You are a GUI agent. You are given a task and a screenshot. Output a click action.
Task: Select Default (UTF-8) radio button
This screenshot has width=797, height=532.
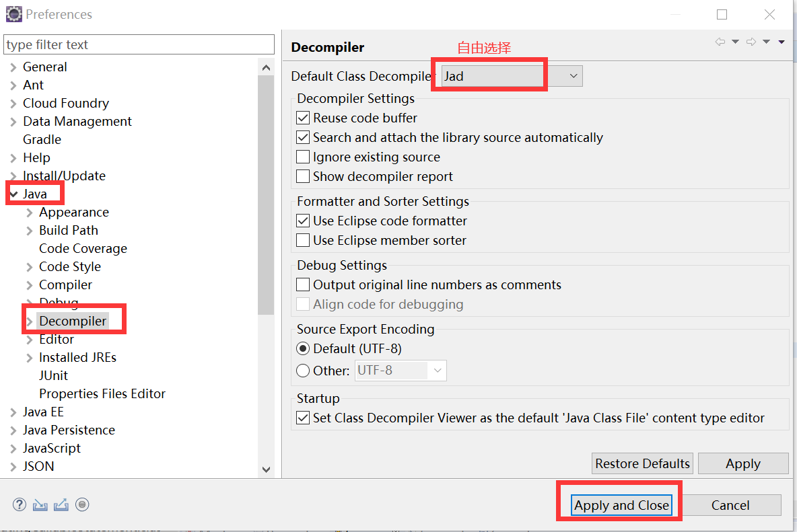point(303,349)
